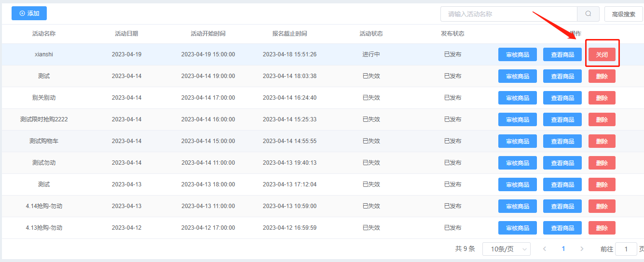Click 查看商品 for 4.14抢购-勿动 row

coord(562,206)
